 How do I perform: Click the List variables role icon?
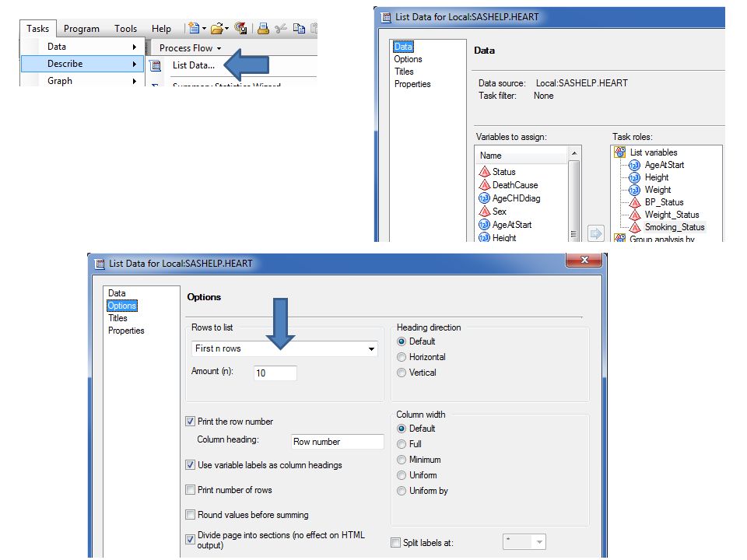coord(620,152)
